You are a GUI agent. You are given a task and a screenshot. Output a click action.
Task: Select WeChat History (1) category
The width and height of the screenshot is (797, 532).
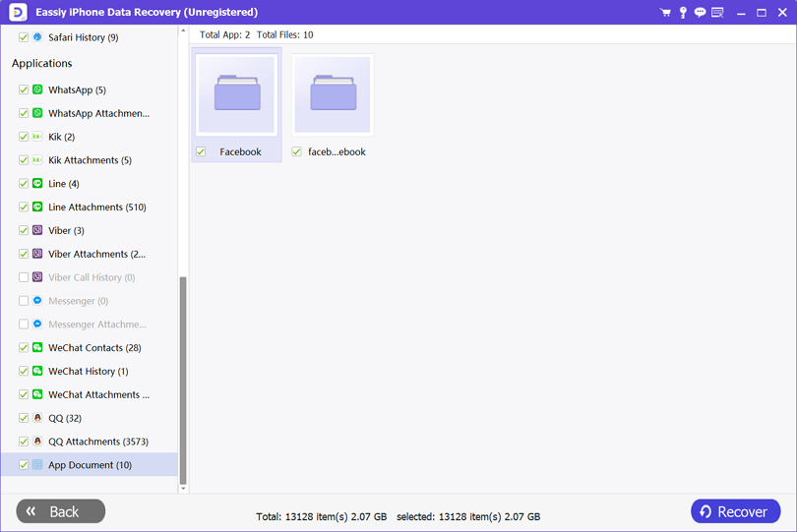click(88, 371)
